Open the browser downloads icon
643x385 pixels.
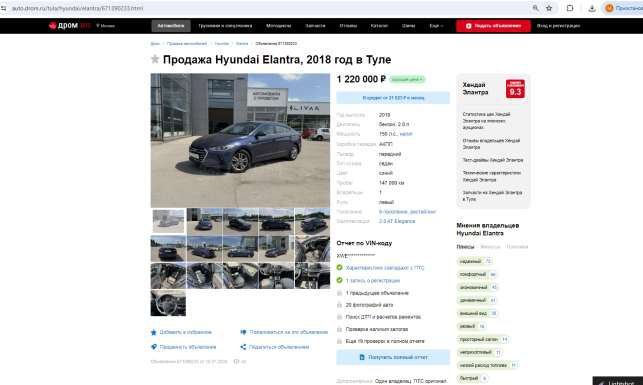click(592, 8)
